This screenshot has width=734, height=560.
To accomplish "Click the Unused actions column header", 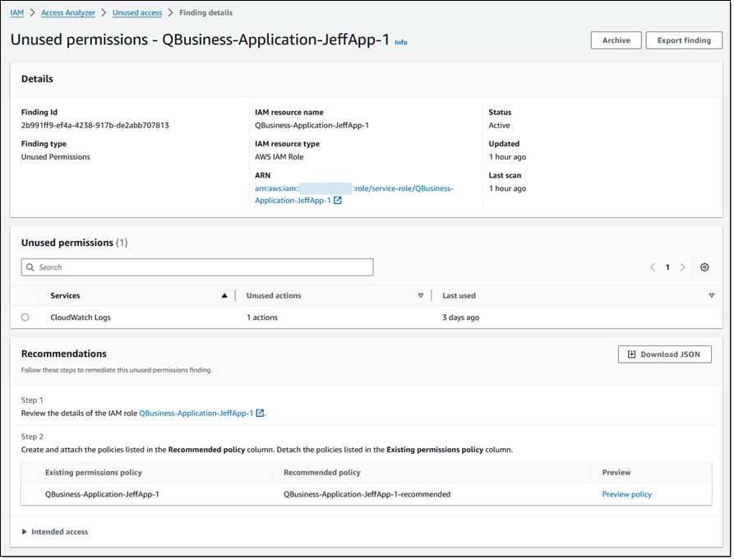I will pyautogui.click(x=274, y=295).
